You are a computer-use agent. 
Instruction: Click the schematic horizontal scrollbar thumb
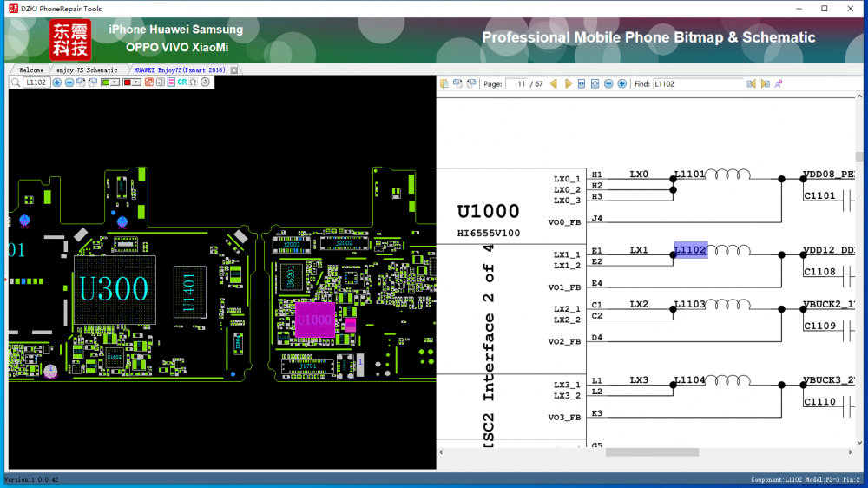(x=652, y=452)
